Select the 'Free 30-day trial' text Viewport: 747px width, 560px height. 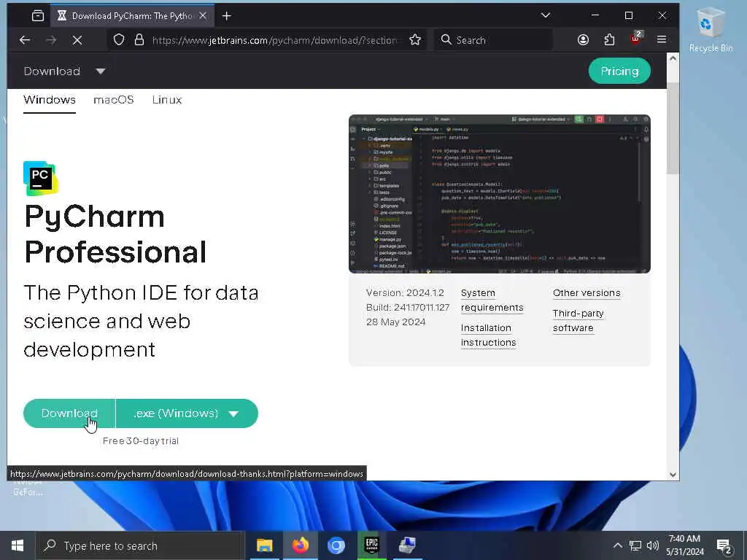(x=141, y=441)
